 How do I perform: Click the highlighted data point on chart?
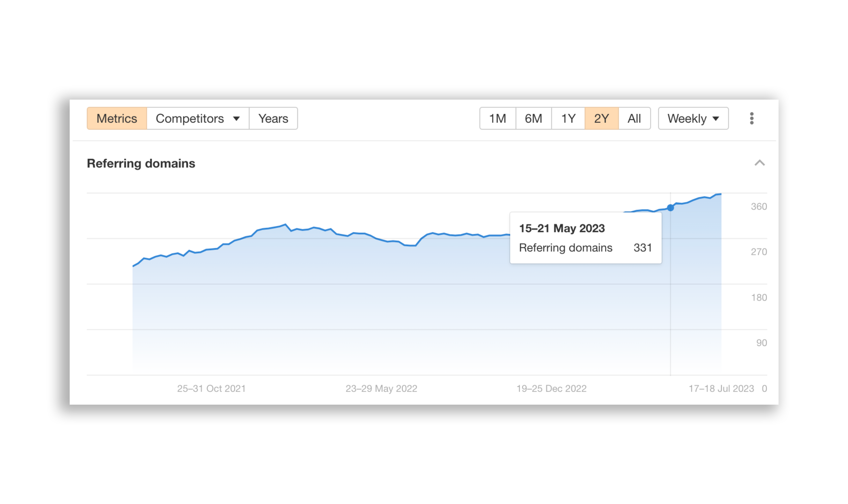pos(670,207)
